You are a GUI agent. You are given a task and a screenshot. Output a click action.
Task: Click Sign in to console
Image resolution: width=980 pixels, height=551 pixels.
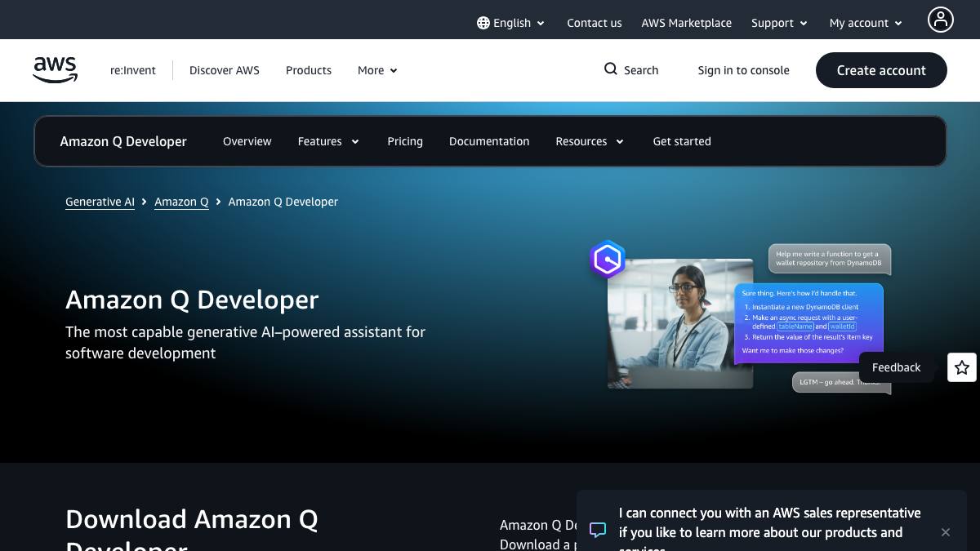pyautogui.click(x=743, y=70)
